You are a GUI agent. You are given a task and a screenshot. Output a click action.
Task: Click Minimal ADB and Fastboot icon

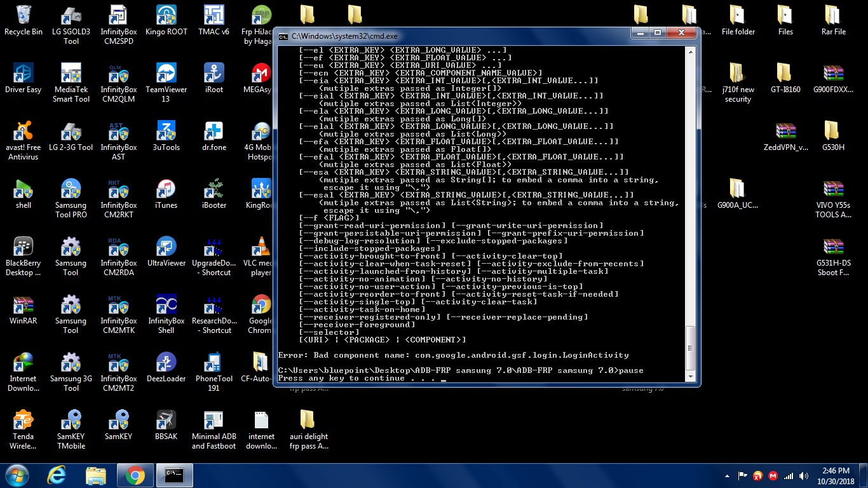click(x=214, y=430)
